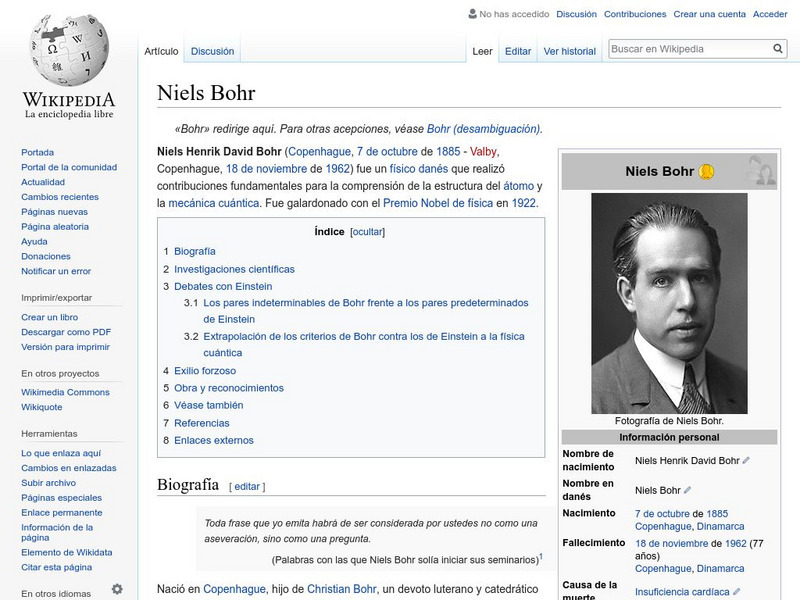Open Elemento de Wikidata
The width and height of the screenshot is (800, 600).
point(66,552)
